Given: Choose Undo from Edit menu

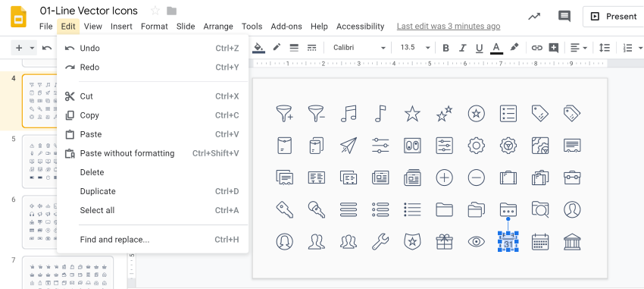Looking at the screenshot, I should pyautogui.click(x=152, y=48).
